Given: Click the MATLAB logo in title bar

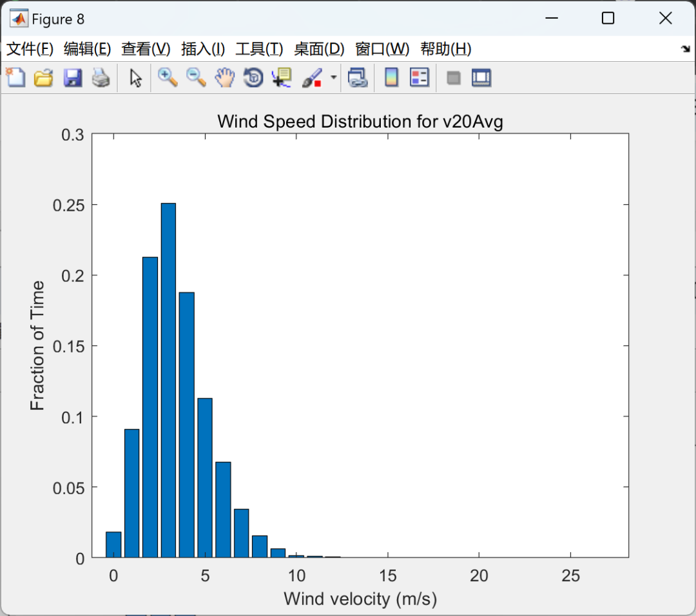Looking at the screenshot, I should 19,19.
